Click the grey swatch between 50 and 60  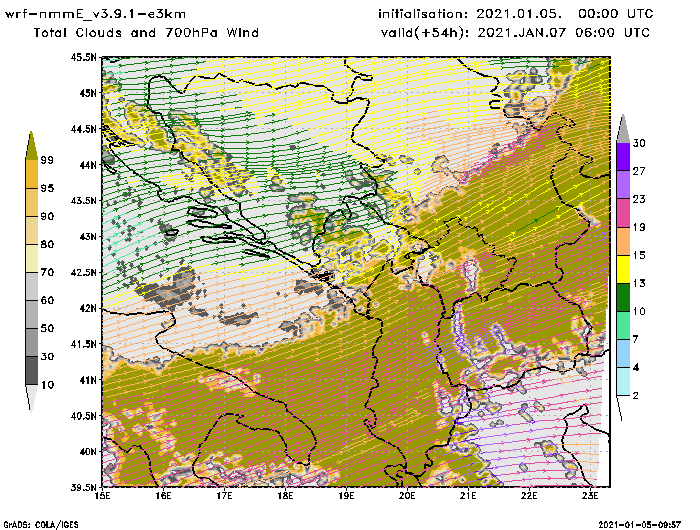(32, 314)
